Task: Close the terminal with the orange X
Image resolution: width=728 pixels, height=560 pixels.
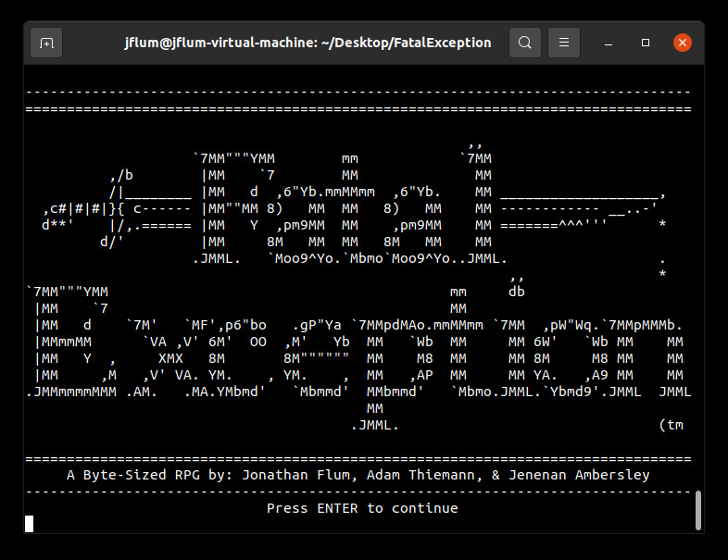Action: tap(683, 43)
